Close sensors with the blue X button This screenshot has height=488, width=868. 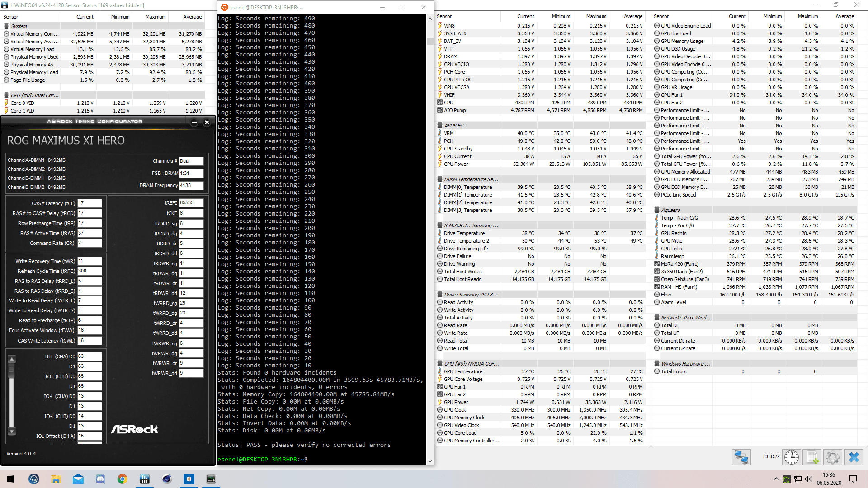[854, 457]
